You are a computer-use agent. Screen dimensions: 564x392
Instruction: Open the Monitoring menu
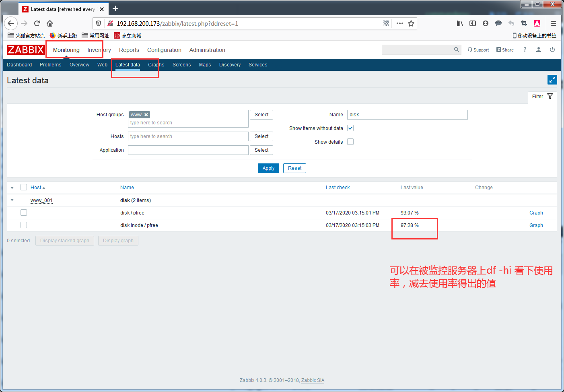pos(66,50)
